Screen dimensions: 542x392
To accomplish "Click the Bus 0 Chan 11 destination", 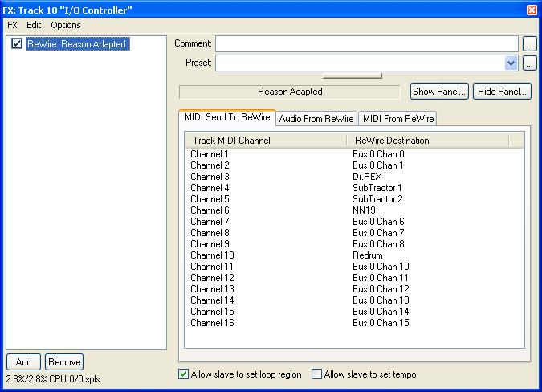I will tap(381, 278).
